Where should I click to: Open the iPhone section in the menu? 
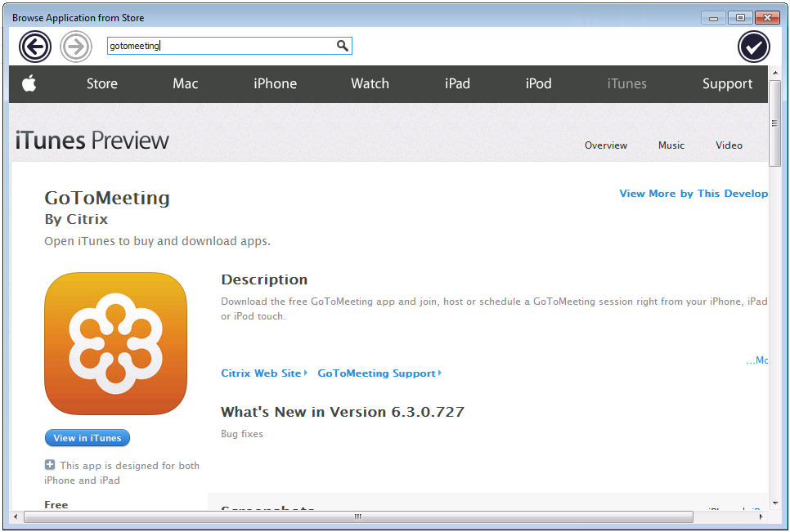(x=275, y=83)
